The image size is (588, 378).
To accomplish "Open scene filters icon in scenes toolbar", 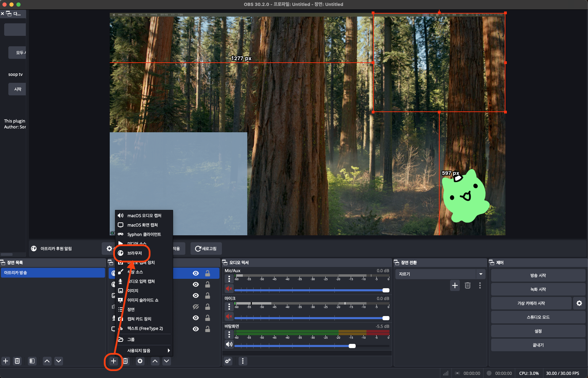I will 32,361.
